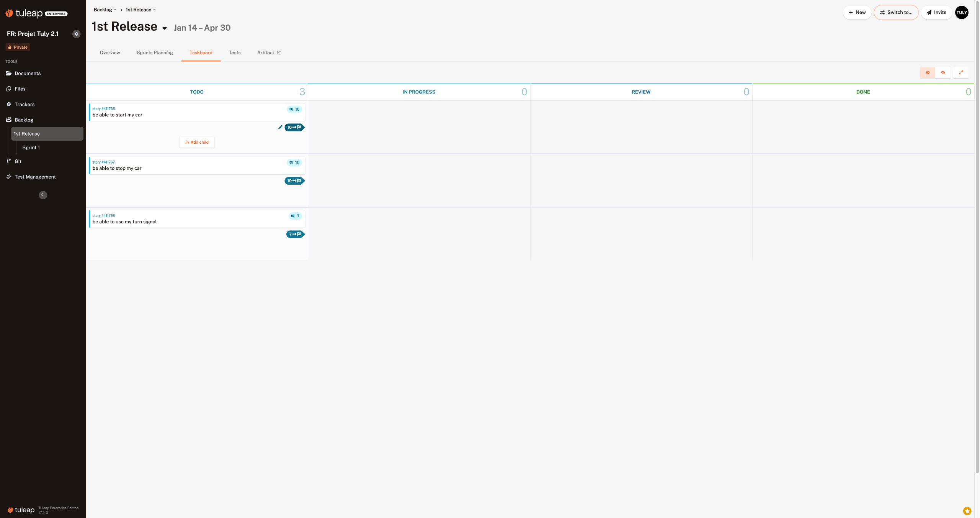The height and width of the screenshot is (518, 980).
Task: Click the orange star icon at bottom right
Action: [967, 511]
